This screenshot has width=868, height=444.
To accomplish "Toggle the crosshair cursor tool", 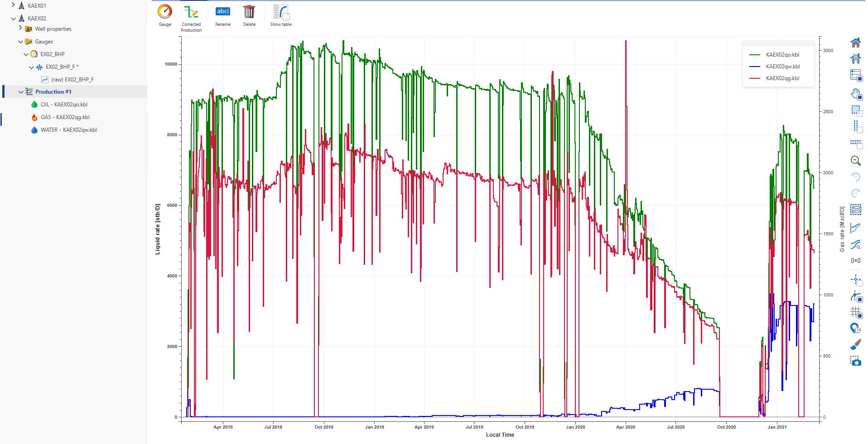I will [x=855, y=280].
